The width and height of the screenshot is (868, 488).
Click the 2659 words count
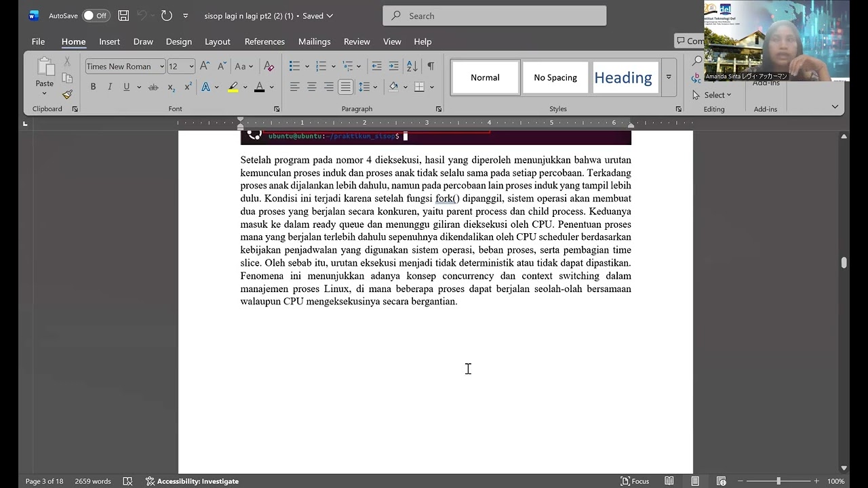[93, 481]
